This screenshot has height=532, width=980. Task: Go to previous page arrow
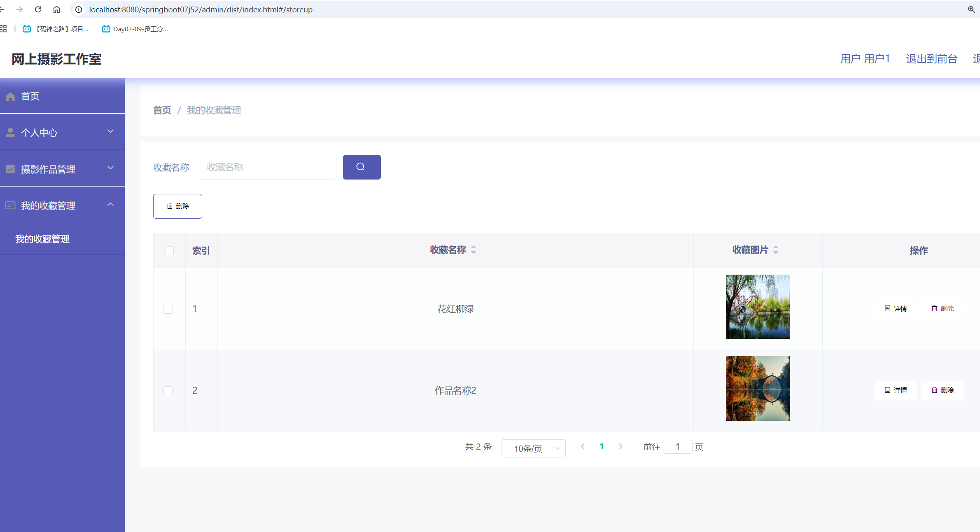tap(583, 446)
